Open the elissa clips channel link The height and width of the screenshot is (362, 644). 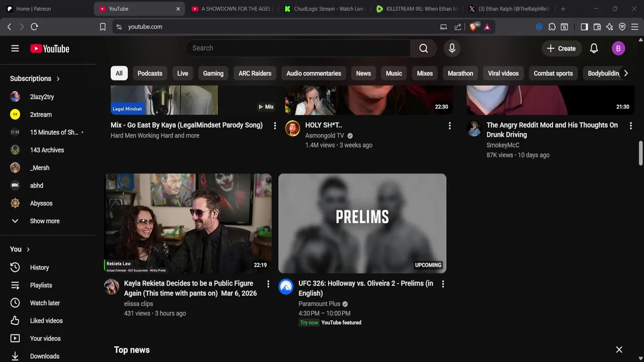point(138,304)
